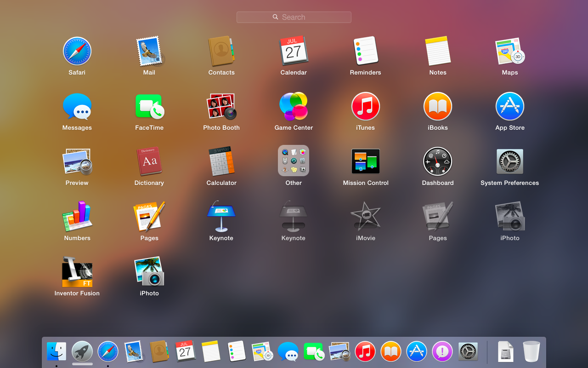
Task: Launch Mission Control
Action: point(366,161)
